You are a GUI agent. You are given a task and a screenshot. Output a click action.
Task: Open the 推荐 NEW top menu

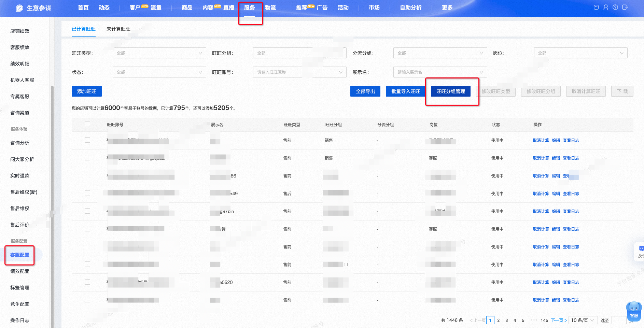302,8
